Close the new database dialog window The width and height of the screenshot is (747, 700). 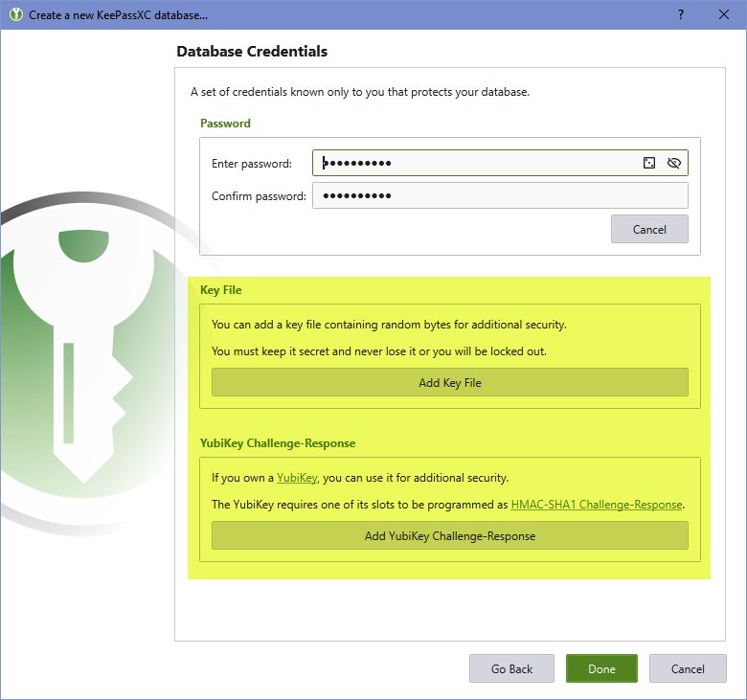point(724,14)
